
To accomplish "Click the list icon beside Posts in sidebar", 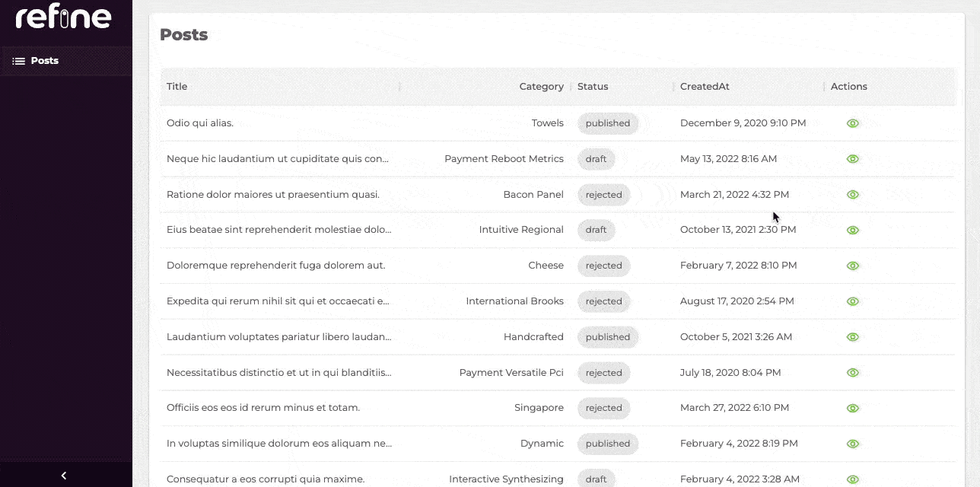I will click(18, 61).
